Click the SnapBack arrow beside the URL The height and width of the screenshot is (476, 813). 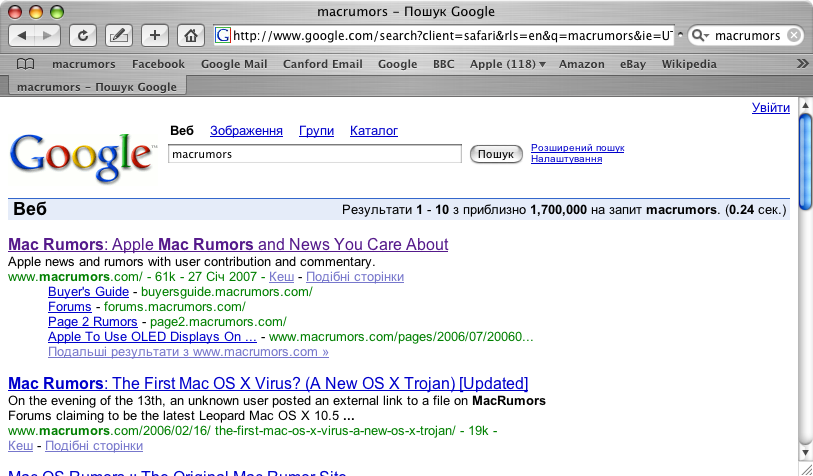[680, 35]
